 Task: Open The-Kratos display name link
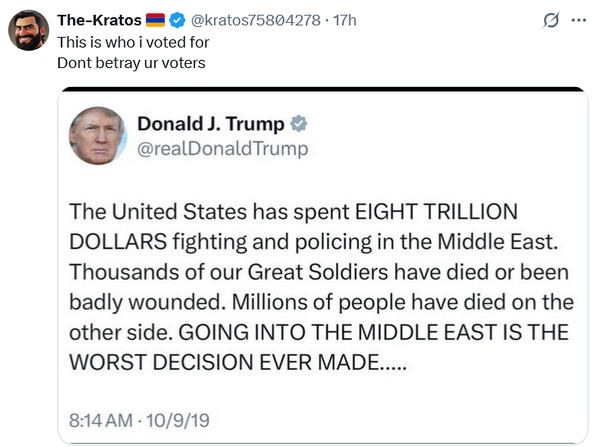[x=99, y=20]
